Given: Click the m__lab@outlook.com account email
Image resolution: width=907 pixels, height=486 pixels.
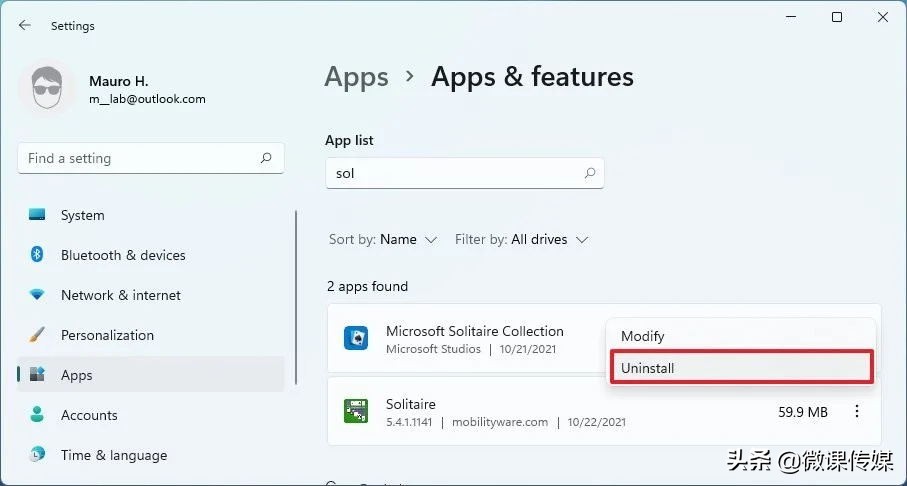Looking at the screenshot, I should click(x=147, y=99).
